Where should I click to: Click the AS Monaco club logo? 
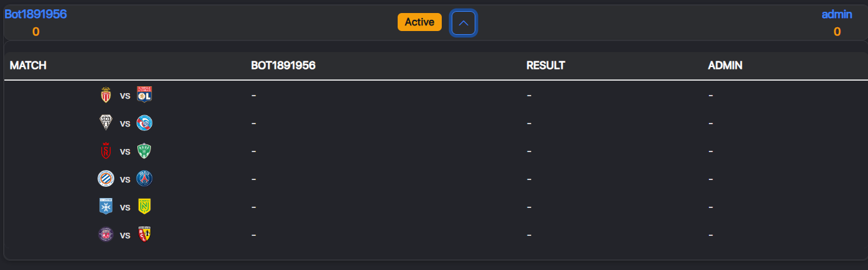point(106,95)
